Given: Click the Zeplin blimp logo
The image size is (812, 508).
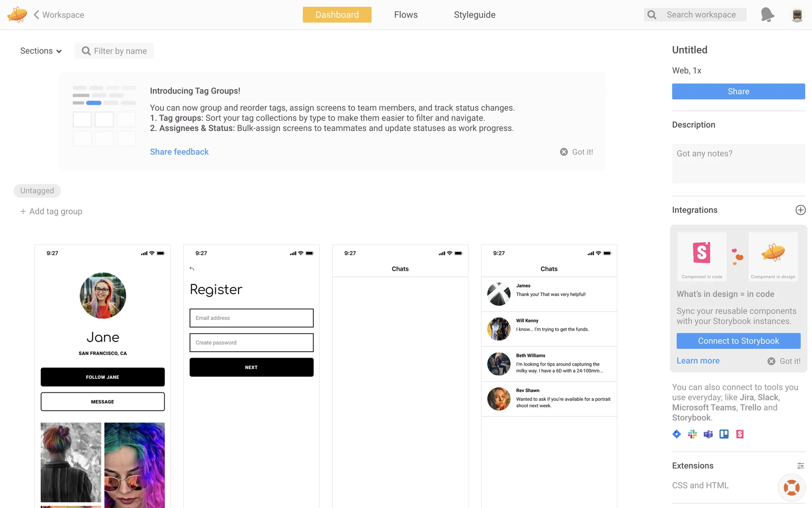Looking at the screenshot, I should pos(17,15).
